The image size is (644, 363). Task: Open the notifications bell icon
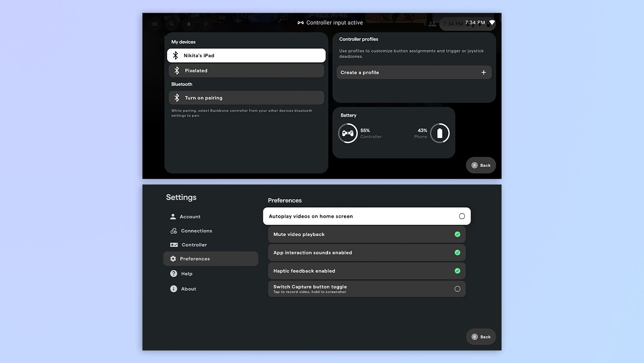pyautogui.click(x=189, y=24)
